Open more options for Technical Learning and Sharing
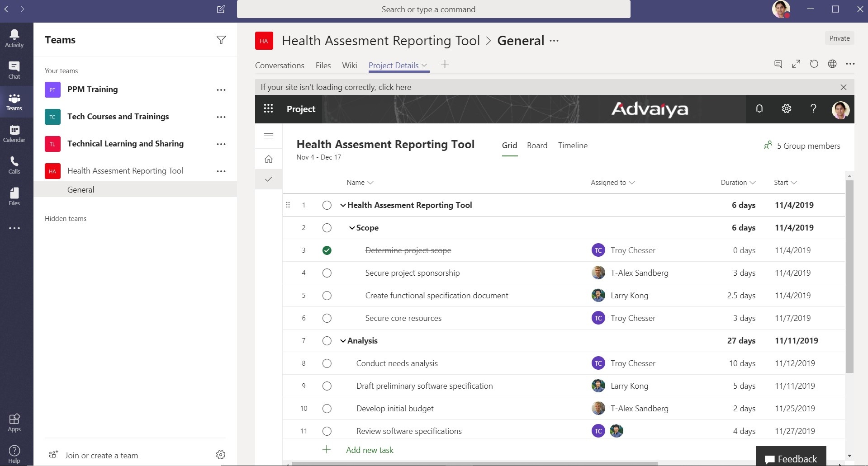 point(221,144)
